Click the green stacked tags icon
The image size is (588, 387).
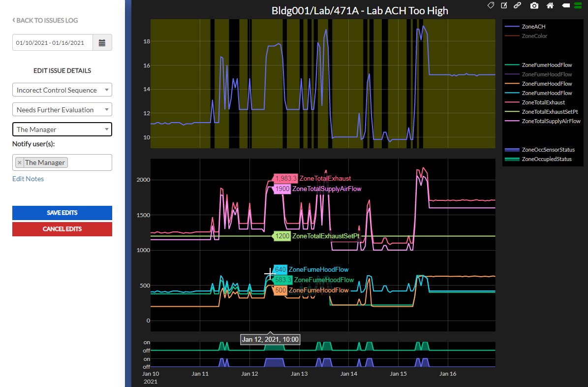coord(577,5)
